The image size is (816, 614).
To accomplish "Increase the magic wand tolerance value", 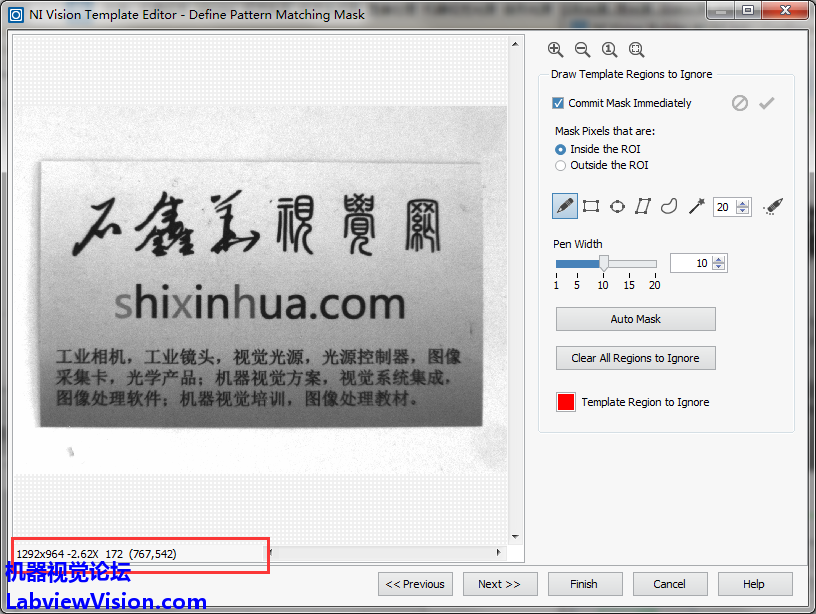I will tap(743, 203).
